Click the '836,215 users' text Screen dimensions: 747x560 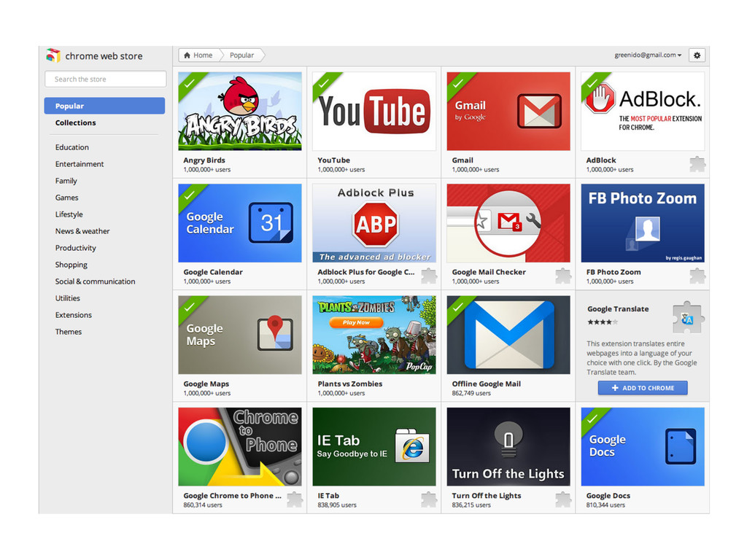tap(471, 505)
